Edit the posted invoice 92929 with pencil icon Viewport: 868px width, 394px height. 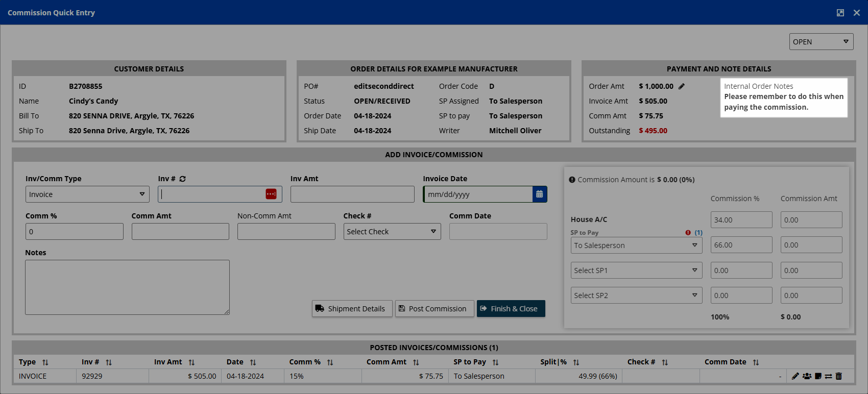coord(795,376)
